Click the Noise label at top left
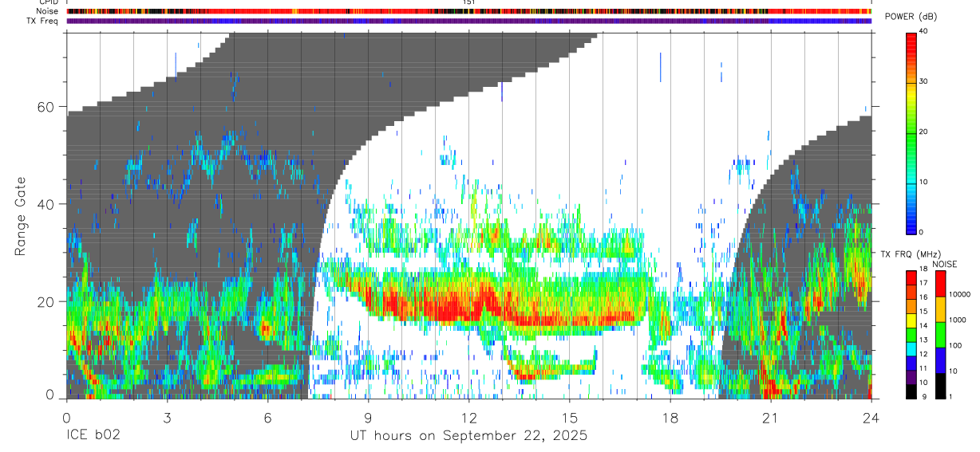This screenshot has height=452, width=980. click(x=48, y=11)
